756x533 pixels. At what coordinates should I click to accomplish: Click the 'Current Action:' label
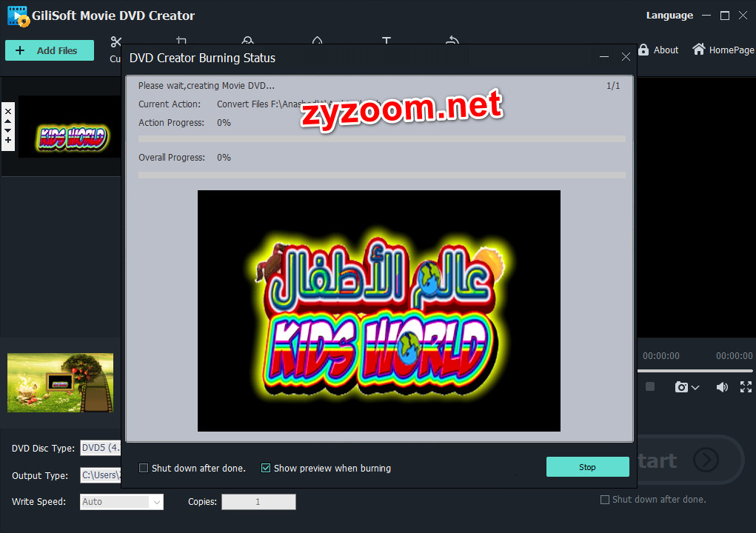tap(170, 104)
